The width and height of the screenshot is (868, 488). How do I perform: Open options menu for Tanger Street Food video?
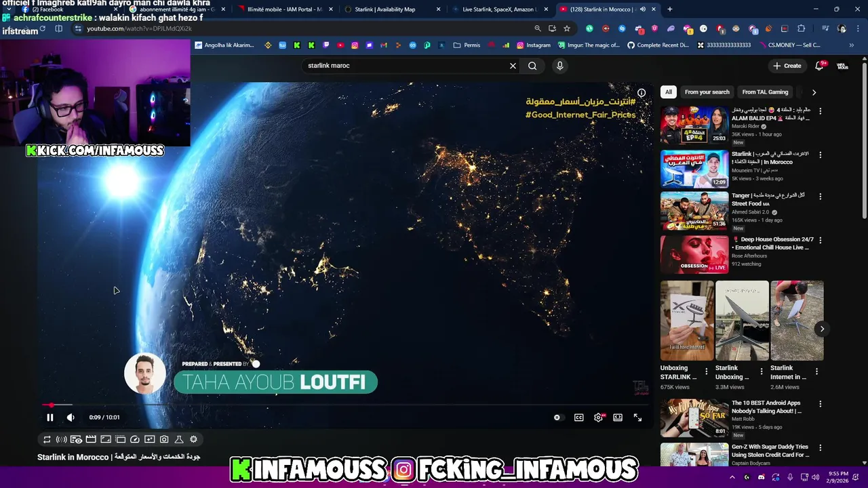point(820,197)
